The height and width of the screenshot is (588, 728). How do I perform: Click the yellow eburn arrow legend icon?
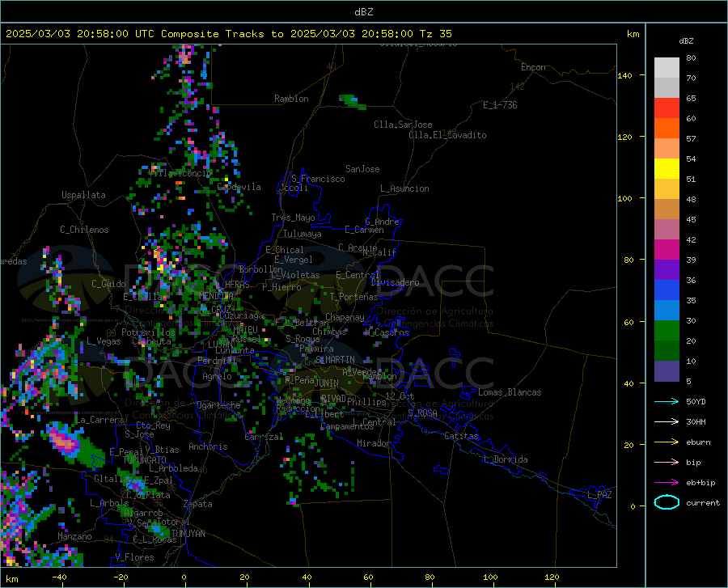click(x=667, y=442)
